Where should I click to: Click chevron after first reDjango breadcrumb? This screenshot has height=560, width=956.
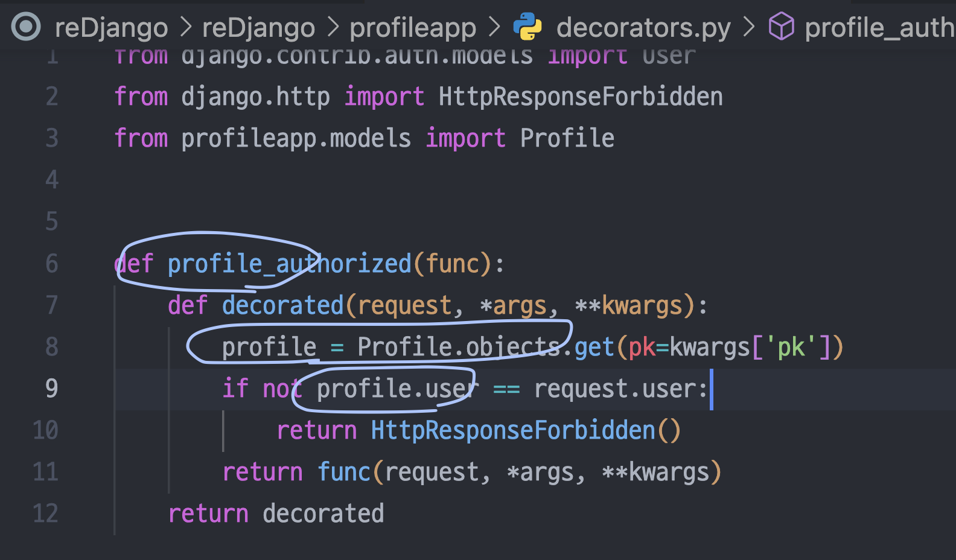click(185, 27)
